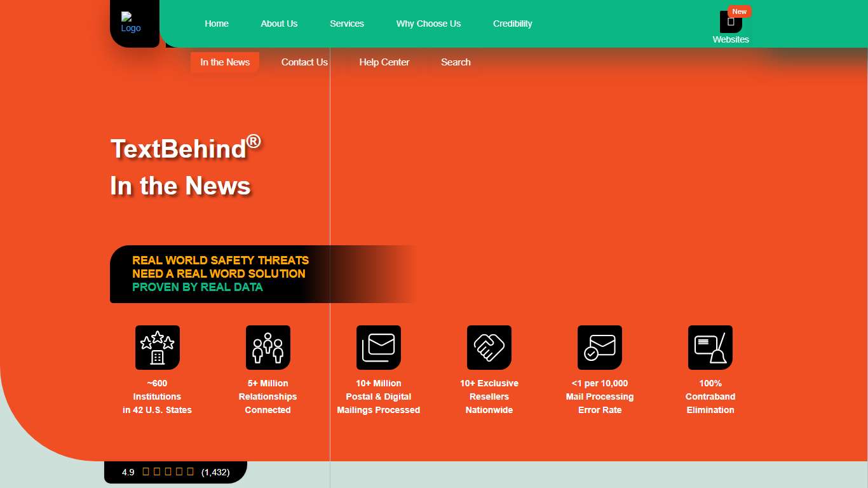Open the Websites icon with New badge
The image size is (868, 488).
tap(731, 22)
